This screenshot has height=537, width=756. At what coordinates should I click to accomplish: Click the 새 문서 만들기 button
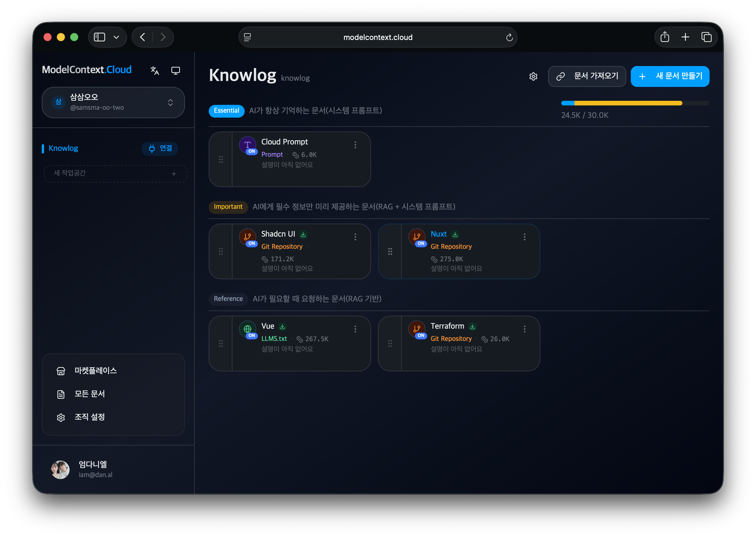670,76
